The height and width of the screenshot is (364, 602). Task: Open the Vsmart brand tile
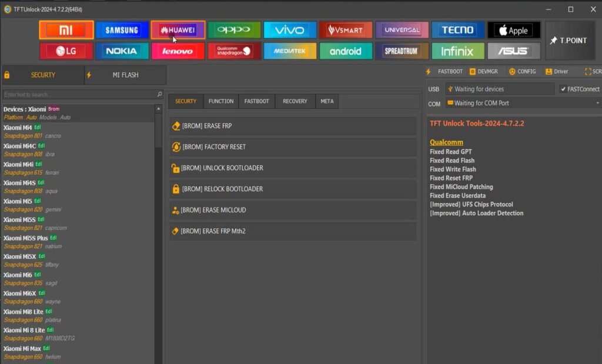pyautogui.click(x=346, y=30)
